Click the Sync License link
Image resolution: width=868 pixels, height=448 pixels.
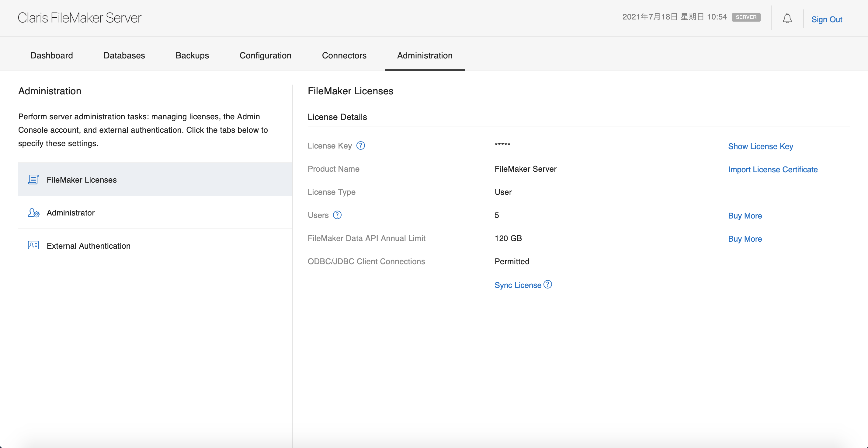point(518,285)
